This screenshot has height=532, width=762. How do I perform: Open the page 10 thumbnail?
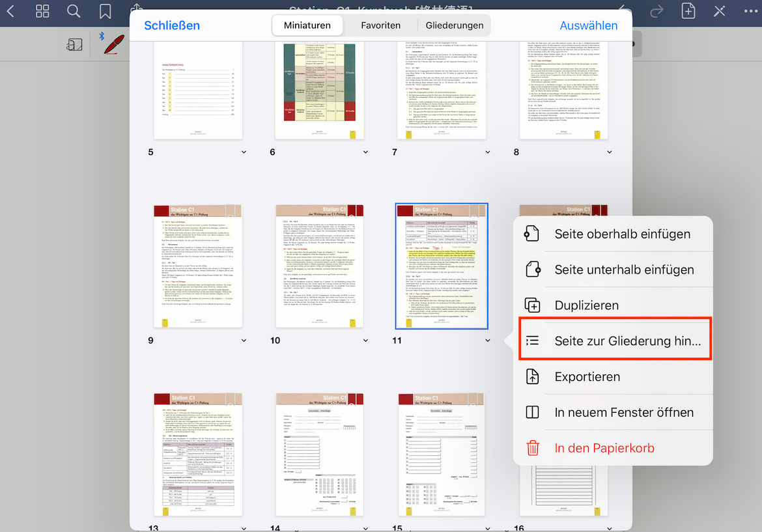320,266
